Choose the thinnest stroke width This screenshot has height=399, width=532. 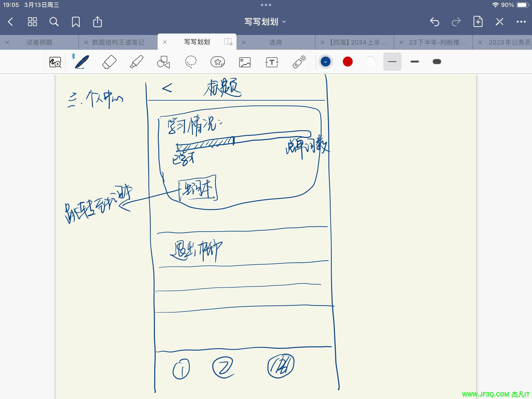pos(392,62)
